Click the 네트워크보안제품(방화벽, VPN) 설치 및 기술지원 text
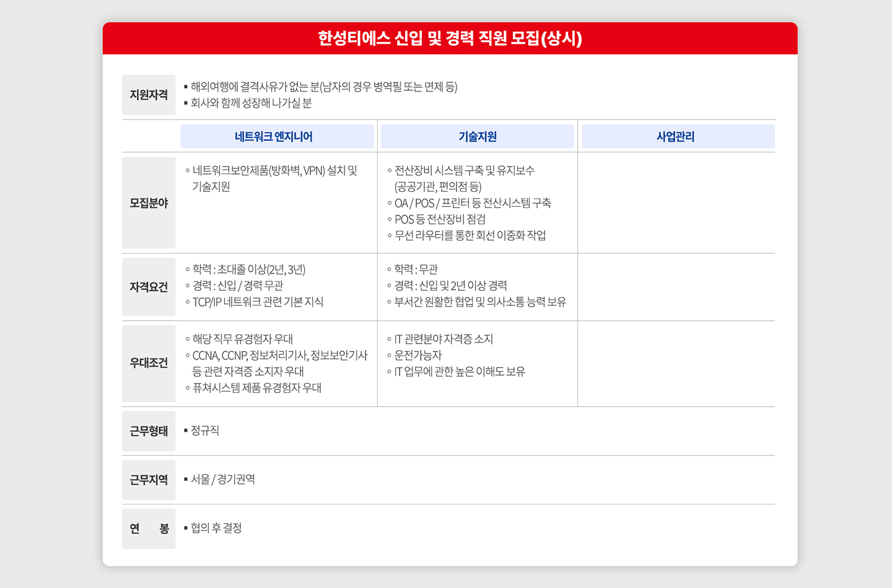 [275, 178]
